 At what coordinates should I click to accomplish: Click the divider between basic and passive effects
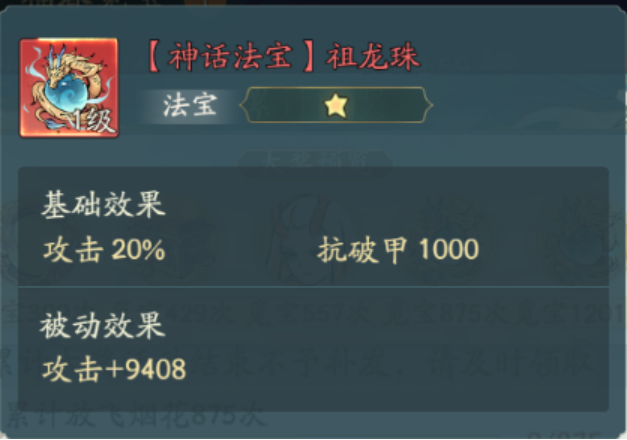[x=313, y=286]
